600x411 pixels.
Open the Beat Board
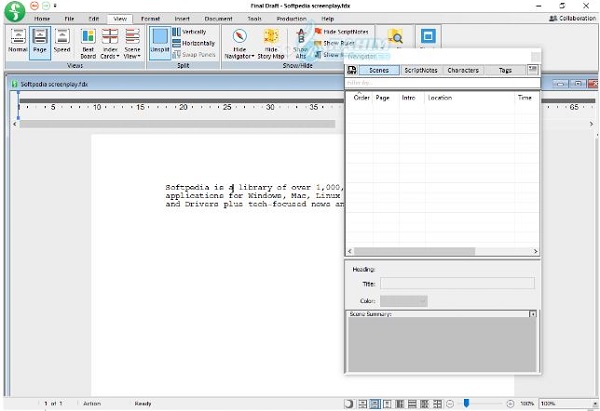pos(88,44)
